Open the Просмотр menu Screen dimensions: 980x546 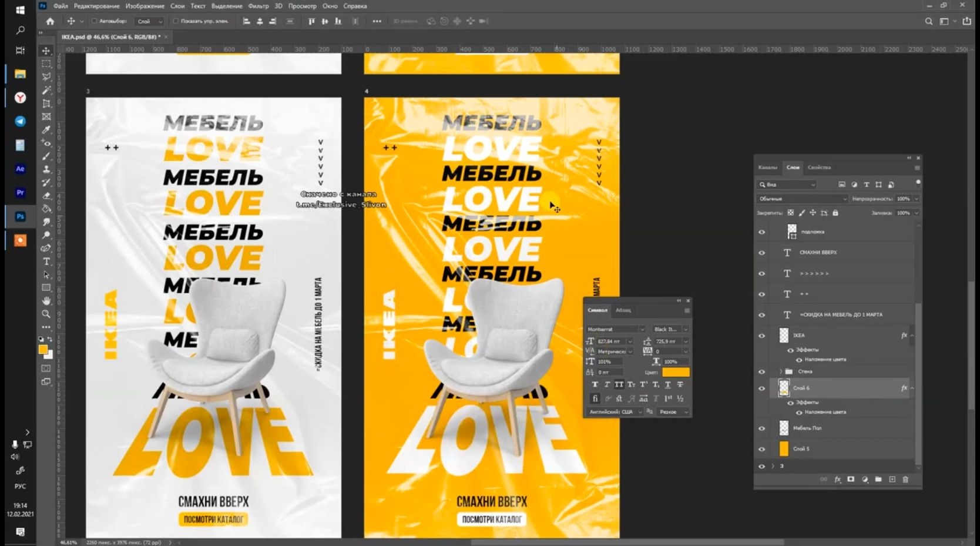point(303,6)
